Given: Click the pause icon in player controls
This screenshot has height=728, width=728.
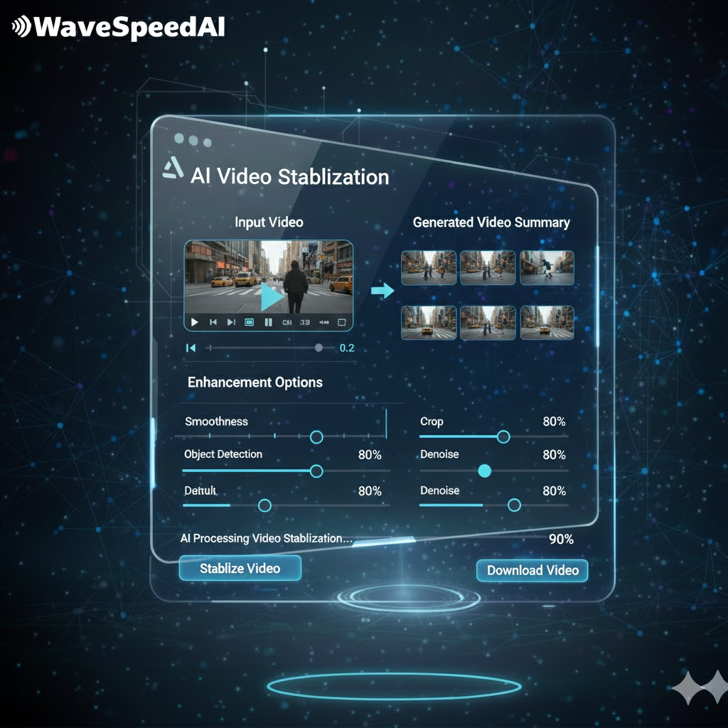Looking at the screenshot, I should click(268, 322).
